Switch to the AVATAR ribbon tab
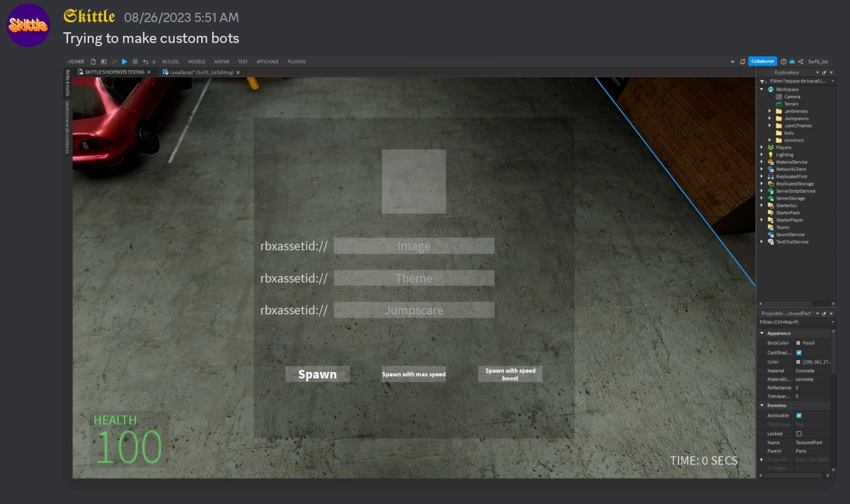Image resolution: width=850 pixels, height=504 pixels. point(221,61)
